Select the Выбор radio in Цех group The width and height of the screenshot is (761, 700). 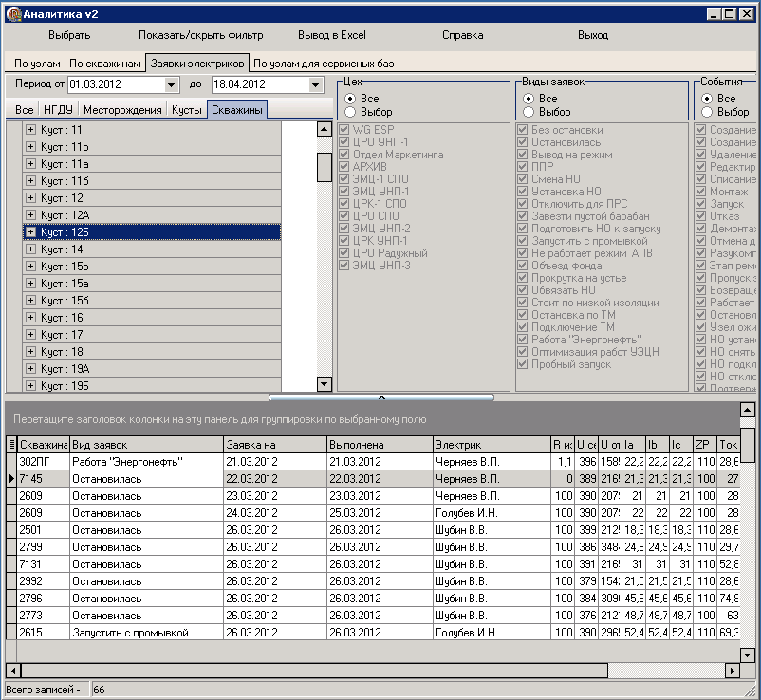tap(350, 112)
